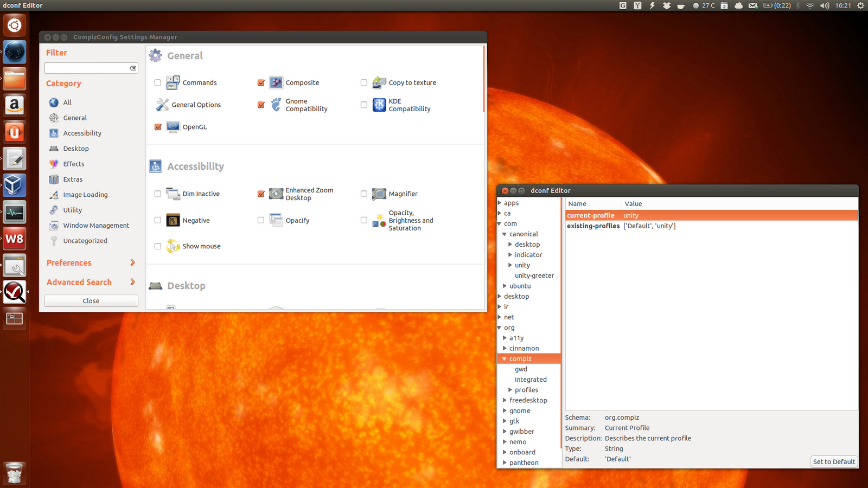Viewport: 868px width, 488px height.
Task: Expand the freedesktop tree node
Action: pyautogui.click(x=505, y=400)
